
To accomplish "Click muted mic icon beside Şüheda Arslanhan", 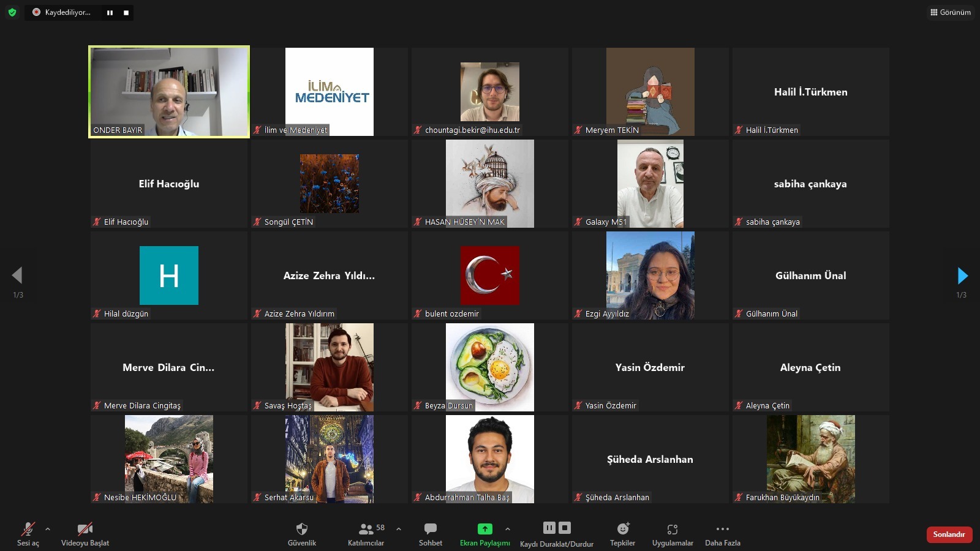I will tap(578, 497).
